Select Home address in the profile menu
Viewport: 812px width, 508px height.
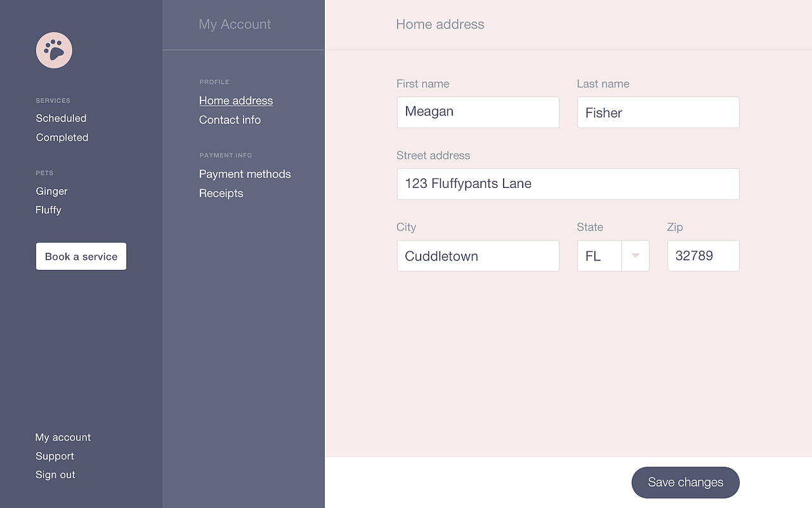(x=236, y=100)
